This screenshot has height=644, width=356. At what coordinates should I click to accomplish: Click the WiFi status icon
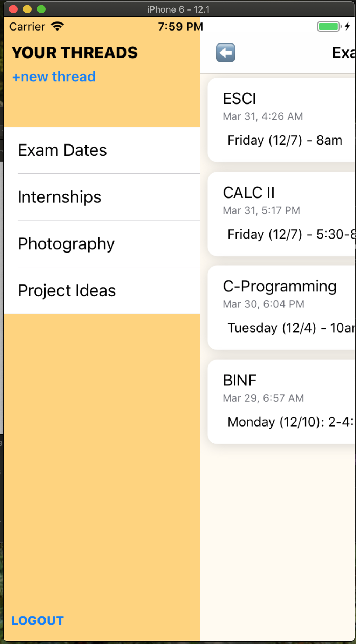(x=57, y=26)
